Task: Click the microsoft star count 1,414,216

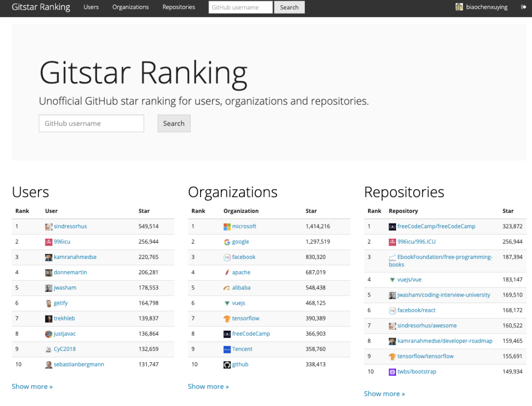Action: pyautogui.click(x=318, y=226)
